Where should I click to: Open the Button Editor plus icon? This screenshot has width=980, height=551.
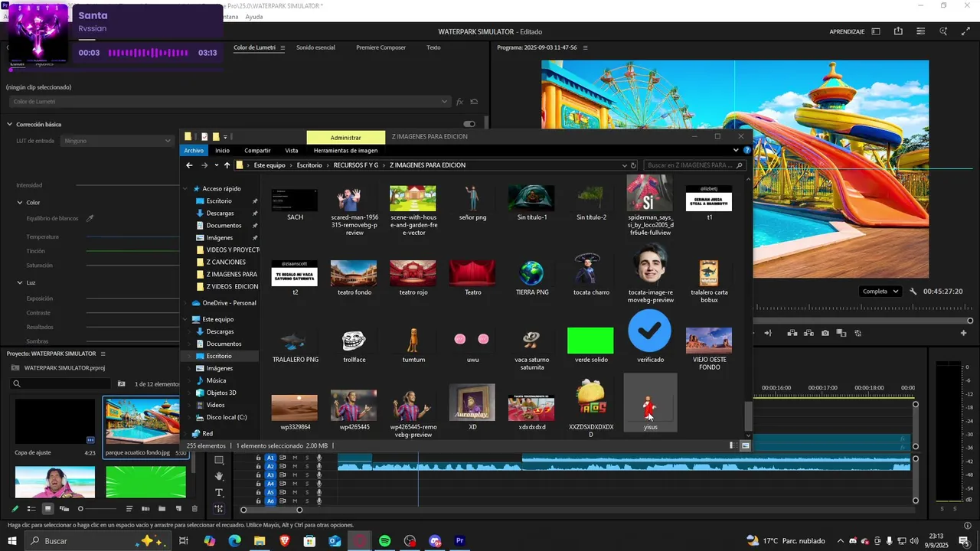click(x=964, y=333)
